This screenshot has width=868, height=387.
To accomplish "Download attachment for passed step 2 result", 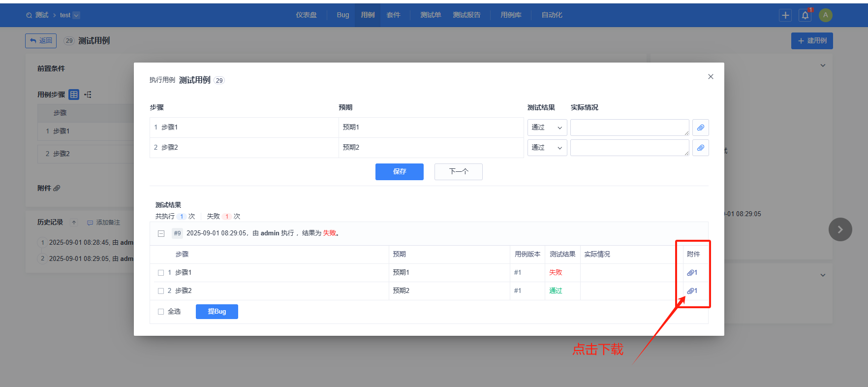I will coord(692,291).
